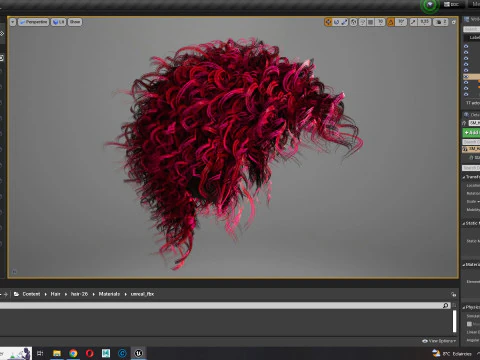Toggle grid snapping icon

coord(371,22)
